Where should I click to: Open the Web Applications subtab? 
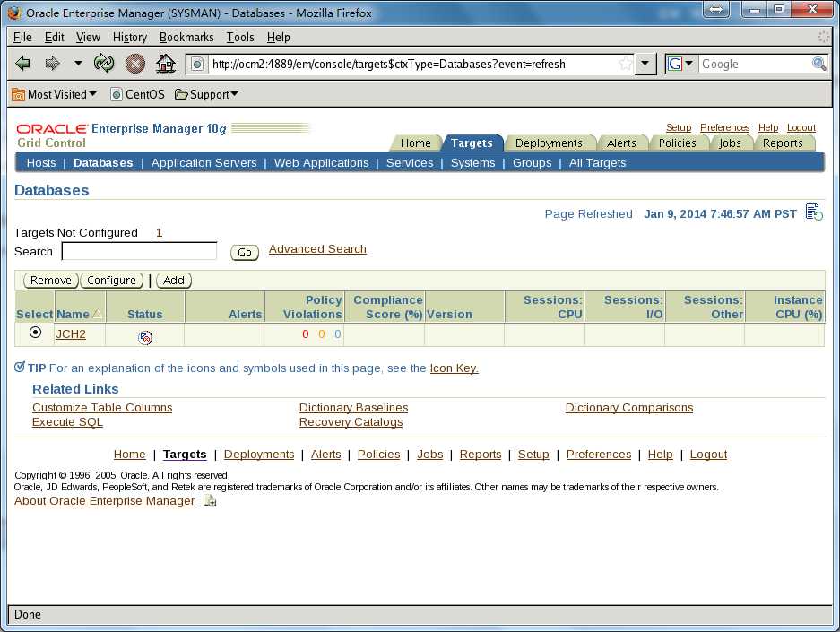point(322,163)
